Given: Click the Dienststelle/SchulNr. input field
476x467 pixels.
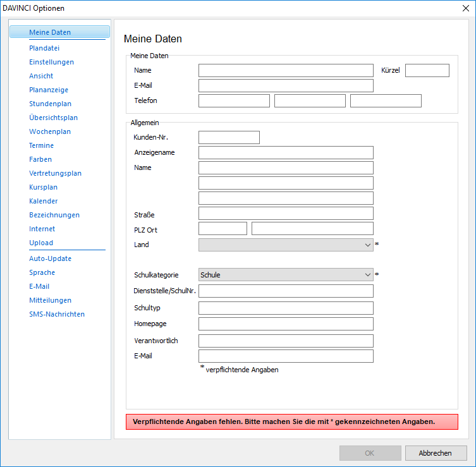Looking at the screenshot, I should [286, 291].
